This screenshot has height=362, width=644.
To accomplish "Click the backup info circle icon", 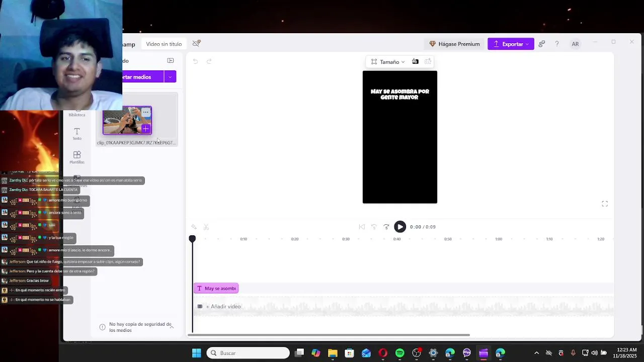I will tap(103, 327).
